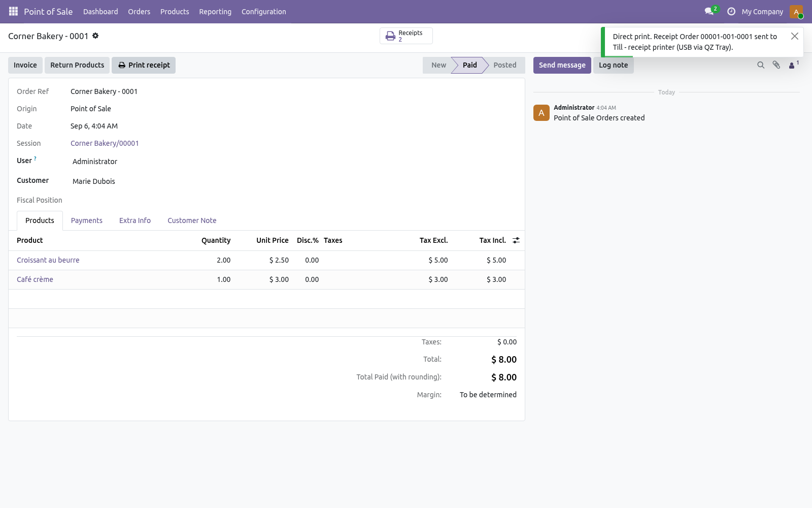Click the Log note button

pyautogui.click(x=614, y=65)
